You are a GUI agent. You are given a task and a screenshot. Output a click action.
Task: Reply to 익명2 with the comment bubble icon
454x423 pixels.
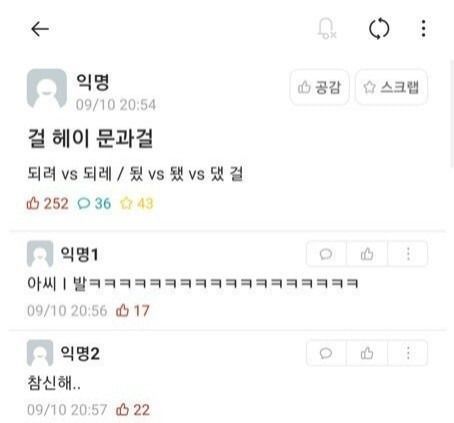tap(326, 353)
